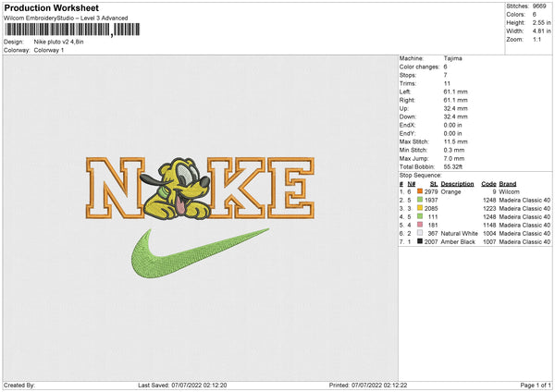
Task: Click the design name 'Nike pluto v2 4,8in'
Action: [x=59, y=42]
